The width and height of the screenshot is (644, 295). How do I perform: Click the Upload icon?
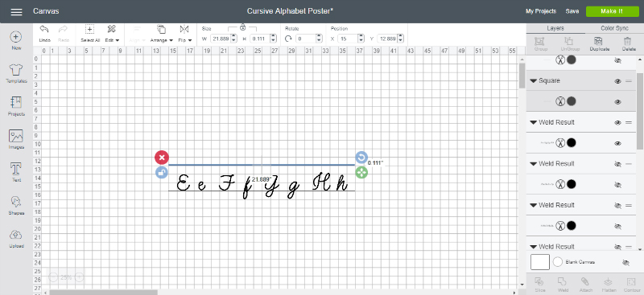click(x=16, y=235)
